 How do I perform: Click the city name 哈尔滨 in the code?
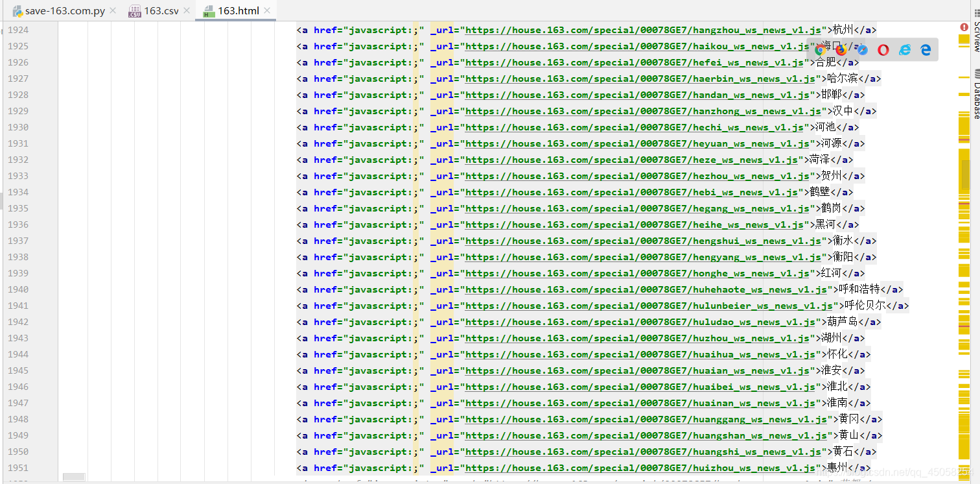843,79
